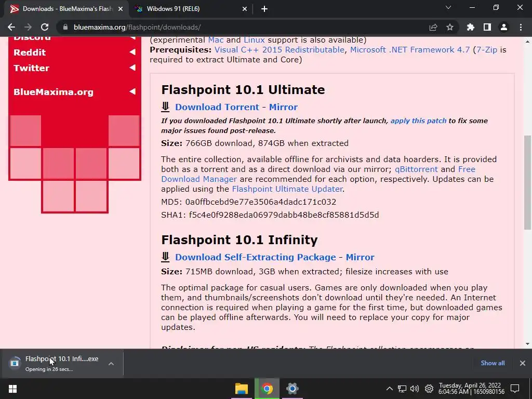This screenshot has height=399, width=532.
Task: Click the page vertical scrollbar thumb
Action: 527,182
